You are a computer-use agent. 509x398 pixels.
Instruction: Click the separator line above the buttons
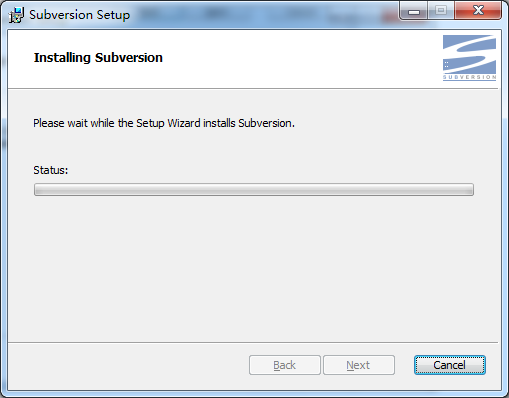(x=253, y=342)
